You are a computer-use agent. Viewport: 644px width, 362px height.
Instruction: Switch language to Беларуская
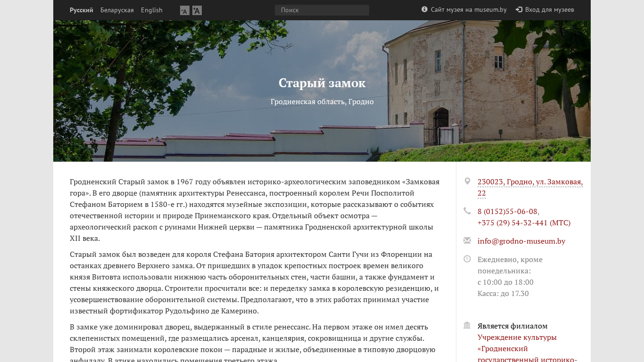click(117, 10)
